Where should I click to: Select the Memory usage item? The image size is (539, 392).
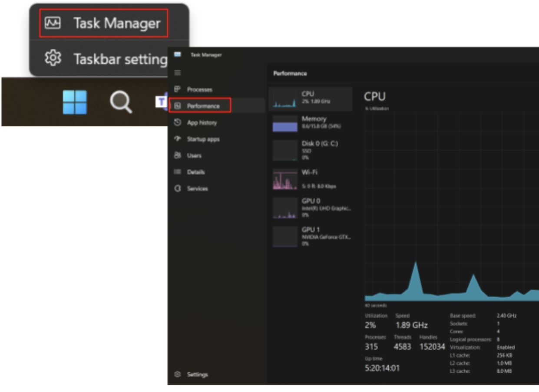[x=310, y=123]
